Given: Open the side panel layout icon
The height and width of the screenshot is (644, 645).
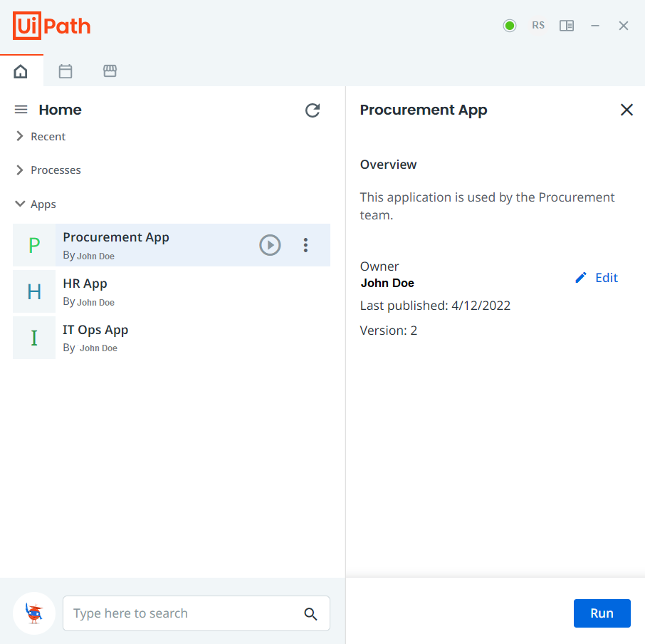Looking at the screenshot, I should click(567, 25).
